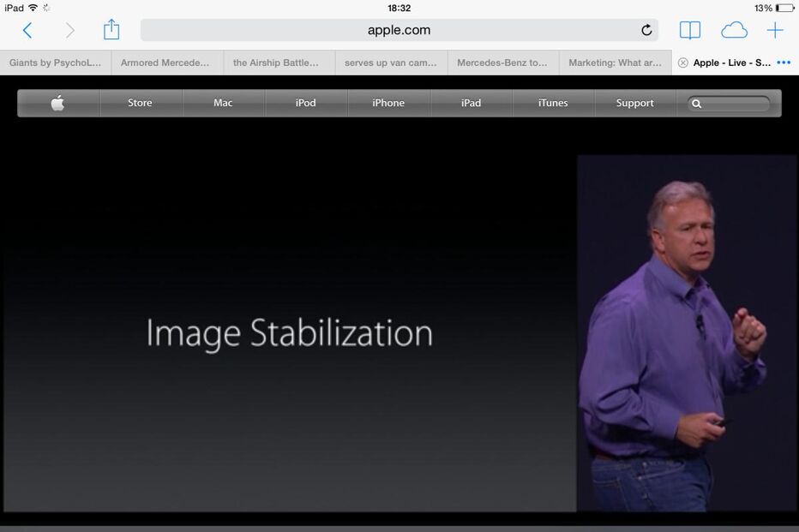The width and height of the screenshot is (799, 532).
Task: Open the Store navigation item
Action: (x=140, y=104)
